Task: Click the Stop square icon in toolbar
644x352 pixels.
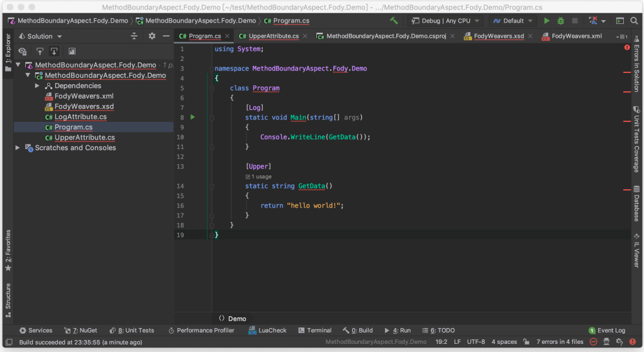Action: [575, 21]
